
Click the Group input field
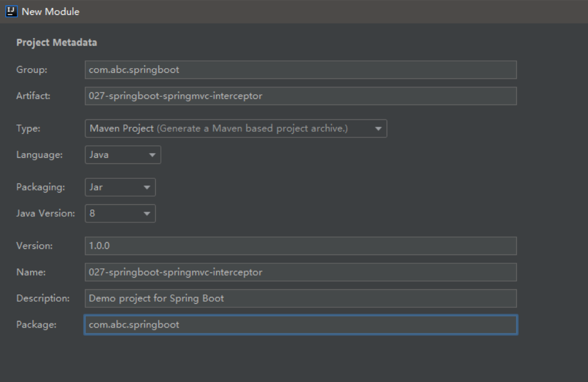[x=301, y=70]
